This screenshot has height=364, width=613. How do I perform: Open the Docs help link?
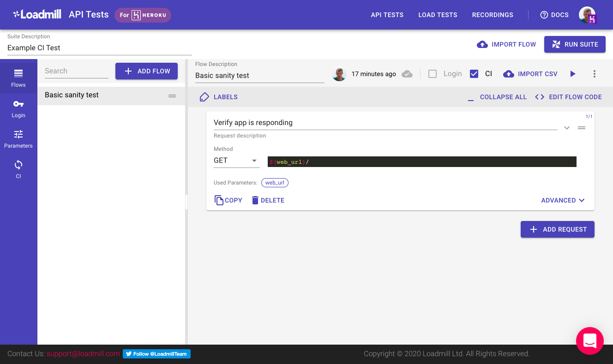point(554,15)
